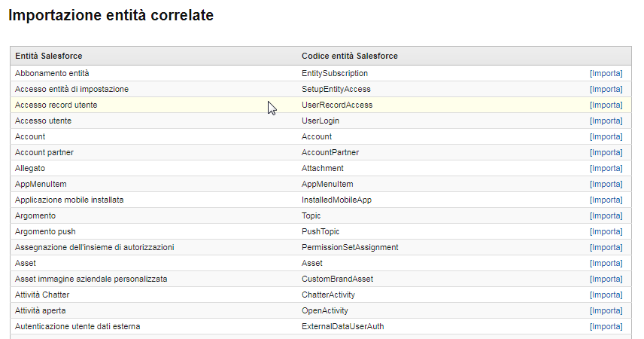Import the SetupEntityAccess entity
The height and width of the screenshot is (339, 644).
click(x=606, y=90)
